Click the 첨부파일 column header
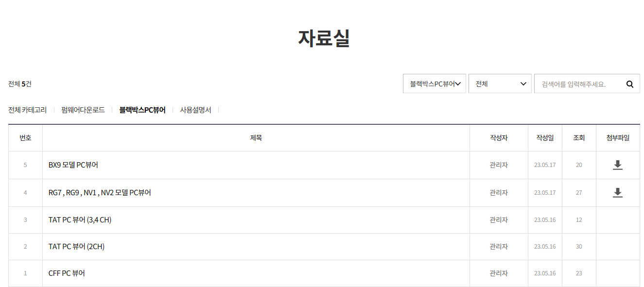The height and width of the screenshot is (287, 644). pos(618,138)
